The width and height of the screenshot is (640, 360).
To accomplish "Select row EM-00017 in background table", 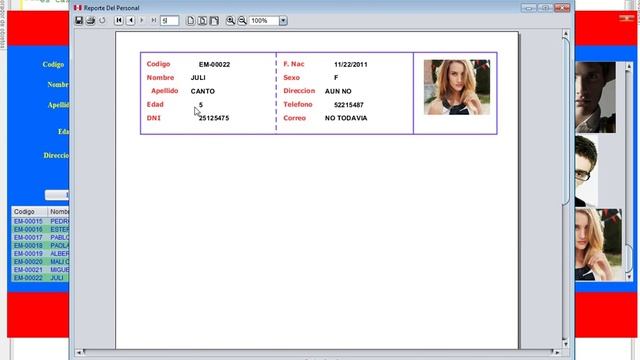I will pyautogui.click(x=40, y=237).
